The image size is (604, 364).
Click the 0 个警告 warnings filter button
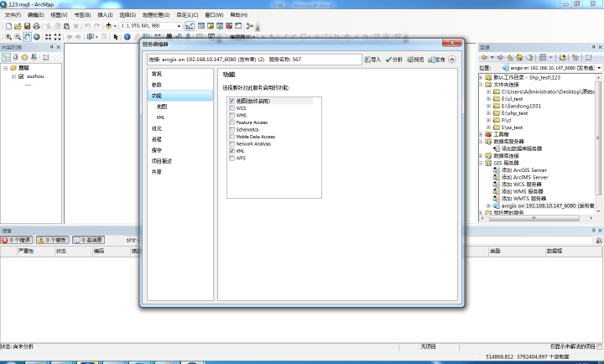click(53, 240)
